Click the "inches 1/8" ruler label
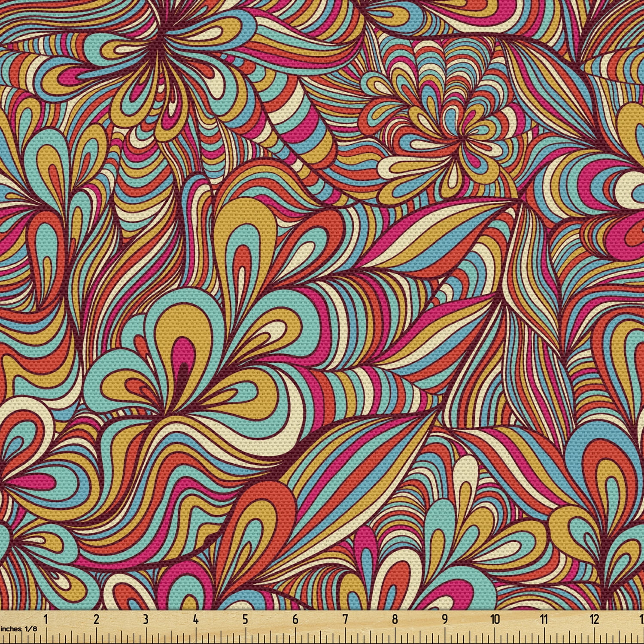Viewport: 644px width, 644px height. [19, 628]
